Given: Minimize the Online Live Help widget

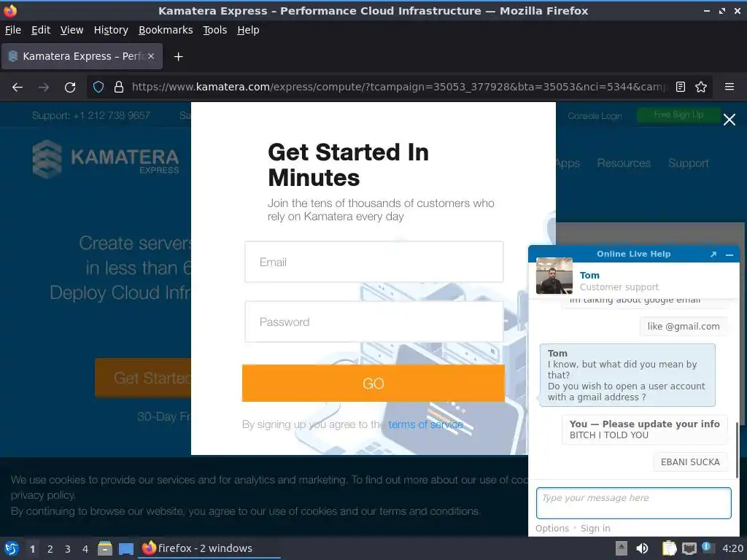Looking at the screenshot, I should (729, 254).
